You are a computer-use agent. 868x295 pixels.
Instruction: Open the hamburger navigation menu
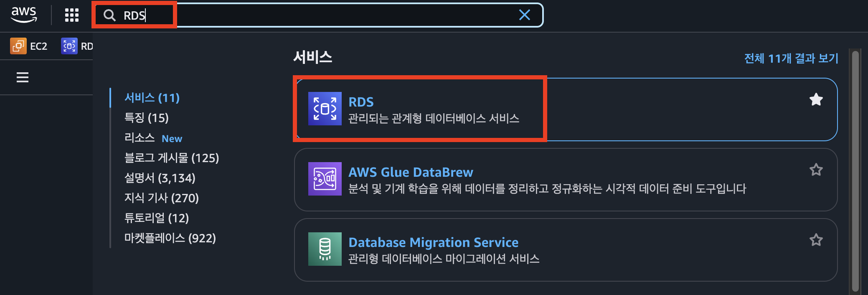coord(23,77)
